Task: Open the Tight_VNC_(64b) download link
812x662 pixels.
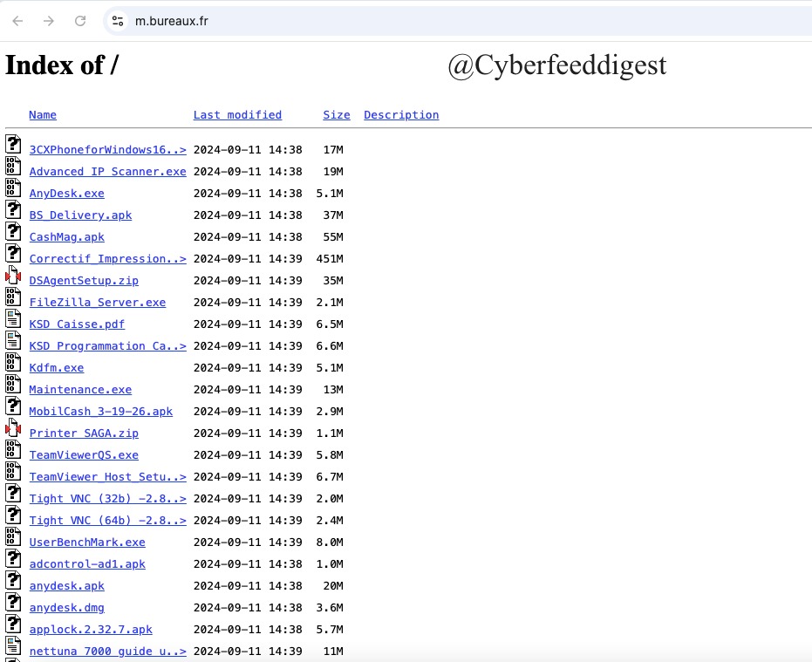Action: [107, 520]
